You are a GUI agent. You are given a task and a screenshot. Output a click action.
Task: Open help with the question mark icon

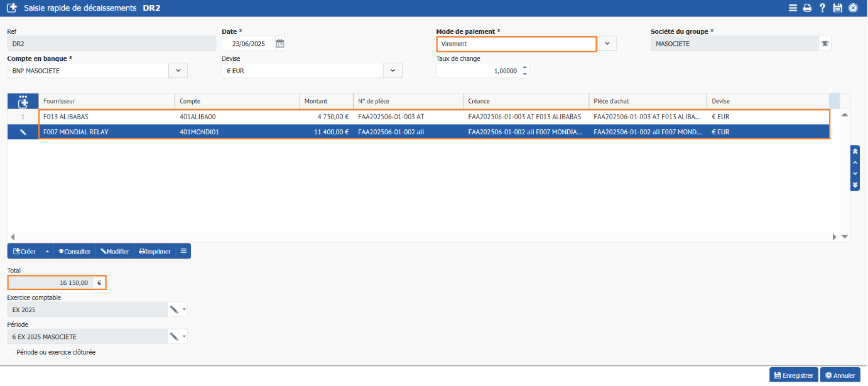click(x=822, y=8)
